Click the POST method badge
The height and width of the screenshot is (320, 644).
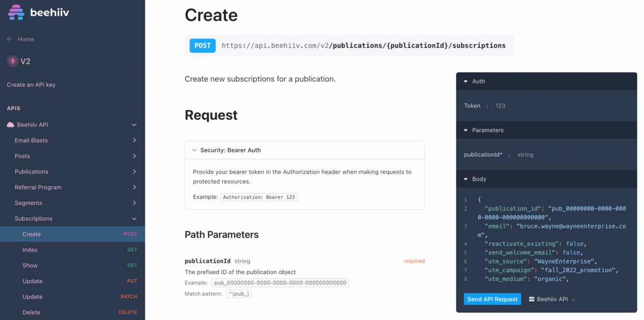click(x=202, y=46)
